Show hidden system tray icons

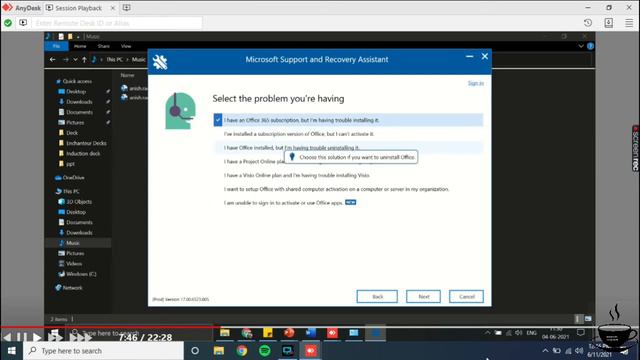click(545, 351)
